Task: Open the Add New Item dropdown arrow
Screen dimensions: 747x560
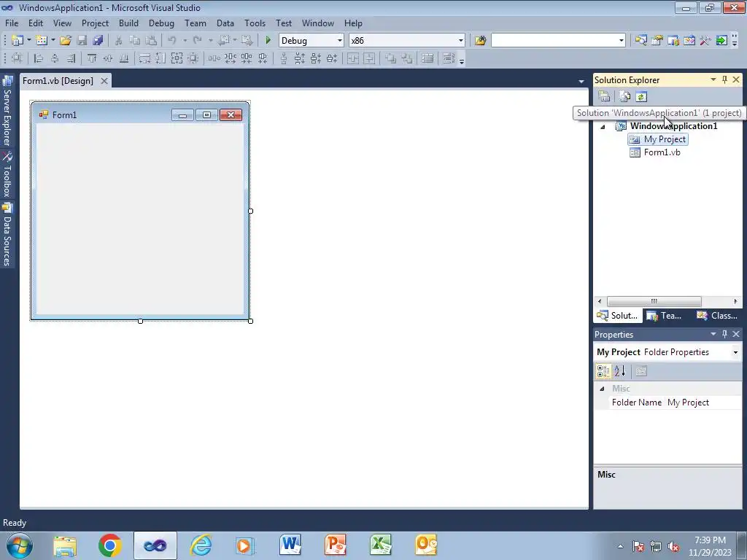Action: [x=53, y=41]
